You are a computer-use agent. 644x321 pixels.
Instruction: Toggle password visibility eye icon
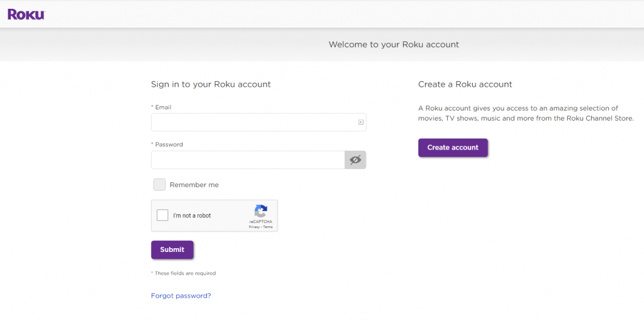[x=355, y=160]
